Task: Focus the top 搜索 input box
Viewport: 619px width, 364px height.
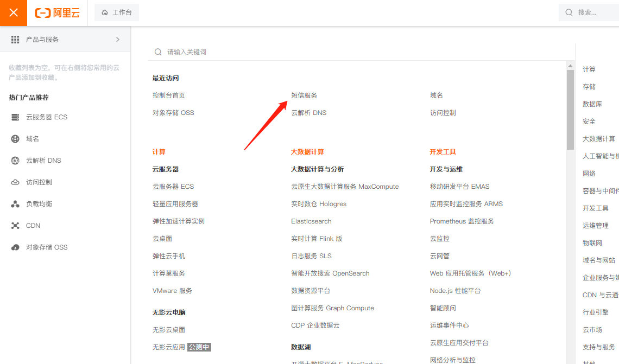Action: point(589,12)
